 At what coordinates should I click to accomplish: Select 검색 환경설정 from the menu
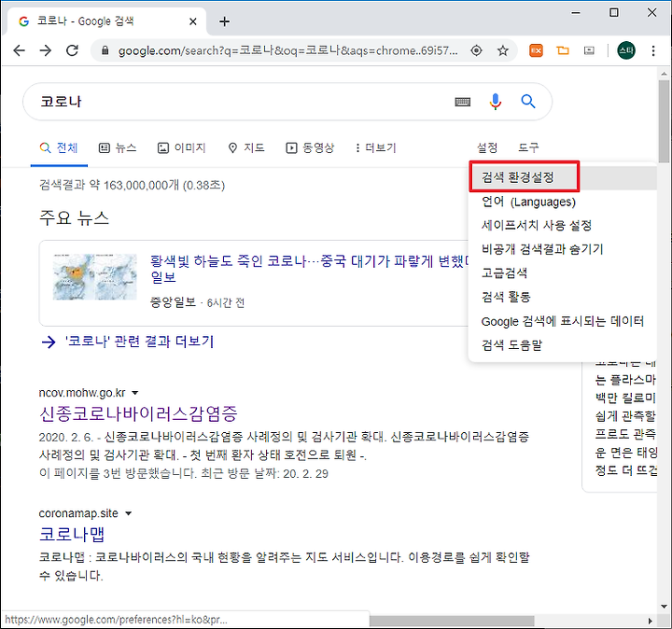pyautogui.click(x=563, y=177)
